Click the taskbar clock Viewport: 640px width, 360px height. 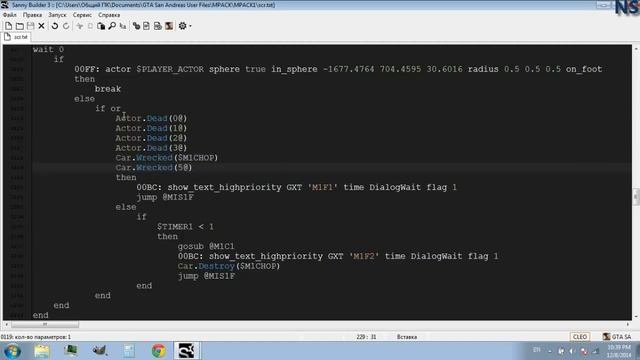tap(619, 351)
